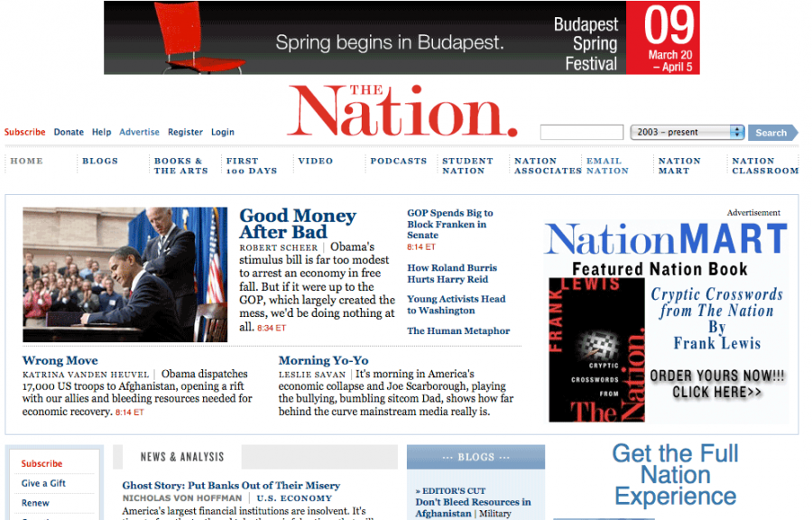
Task: Click the Search button
Action: tap(772, 133)
